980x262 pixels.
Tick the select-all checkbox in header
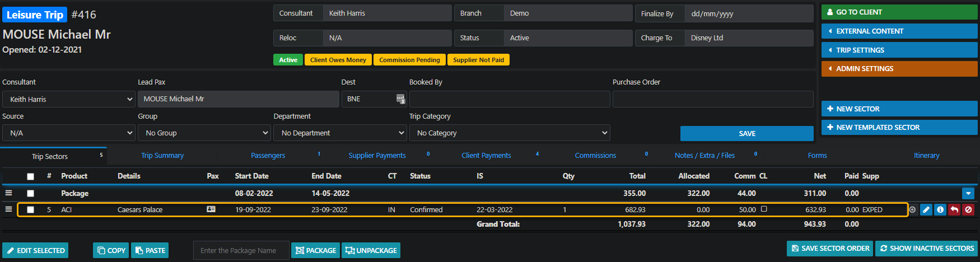pyautogui.click(x=31, y=176)
